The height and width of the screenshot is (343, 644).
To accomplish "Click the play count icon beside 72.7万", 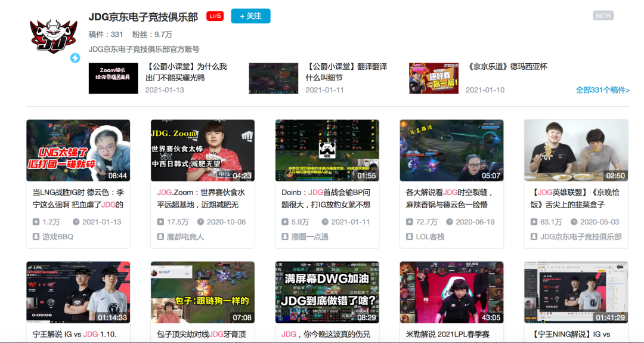I will tap(409, 222).
